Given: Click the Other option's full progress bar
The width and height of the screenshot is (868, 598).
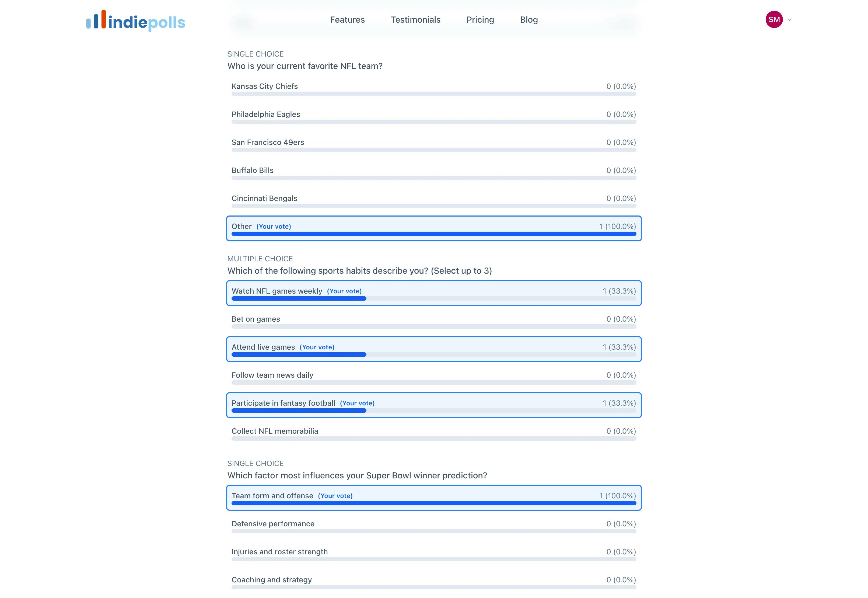Looking at the screenshot, I should click(434, 234).
